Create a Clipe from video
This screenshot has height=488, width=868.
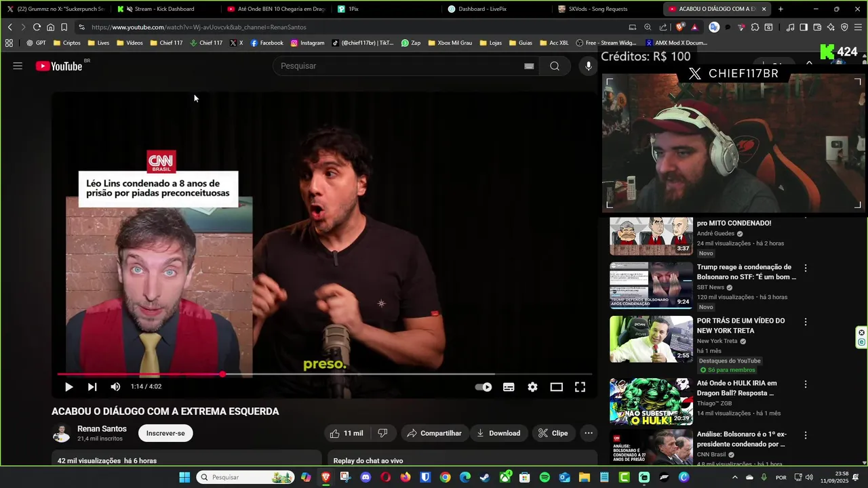point(553,433)
